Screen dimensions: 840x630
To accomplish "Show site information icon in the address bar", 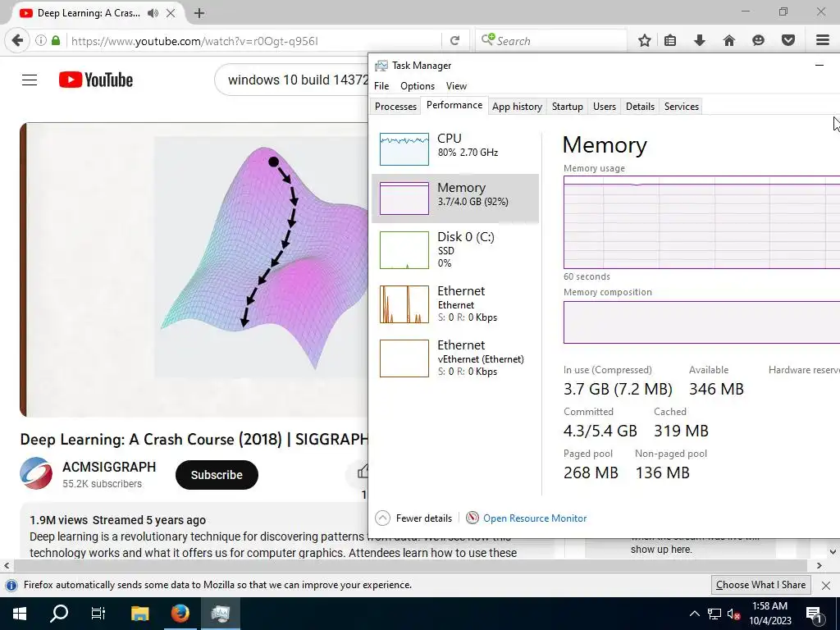I will 41,41.
